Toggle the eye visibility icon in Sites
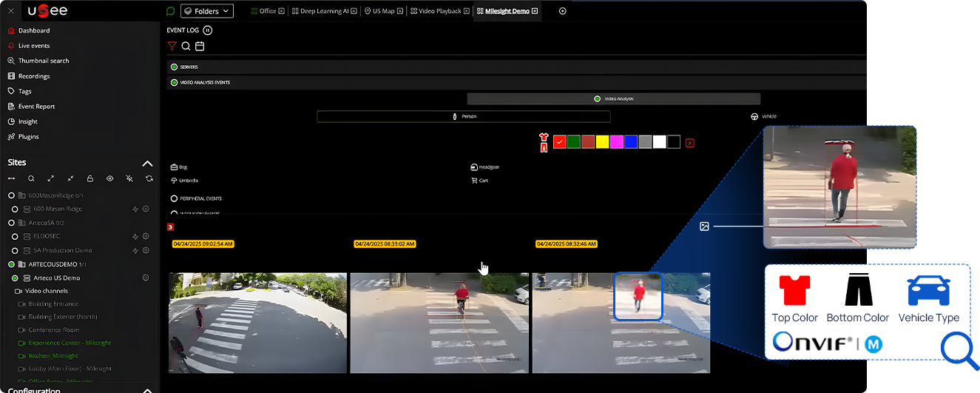Viewport: 980px width, 393px height. click(109, 178)
